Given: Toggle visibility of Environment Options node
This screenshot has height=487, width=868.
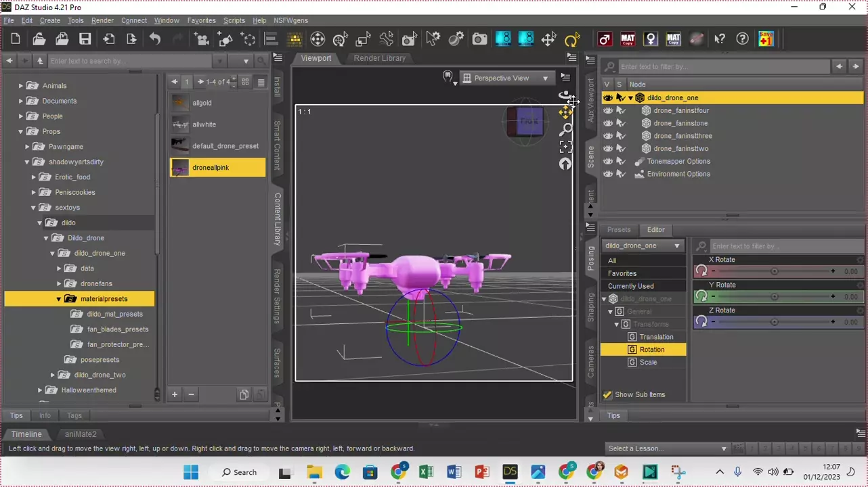Looking at the screenshot, I should click(607, 174).
